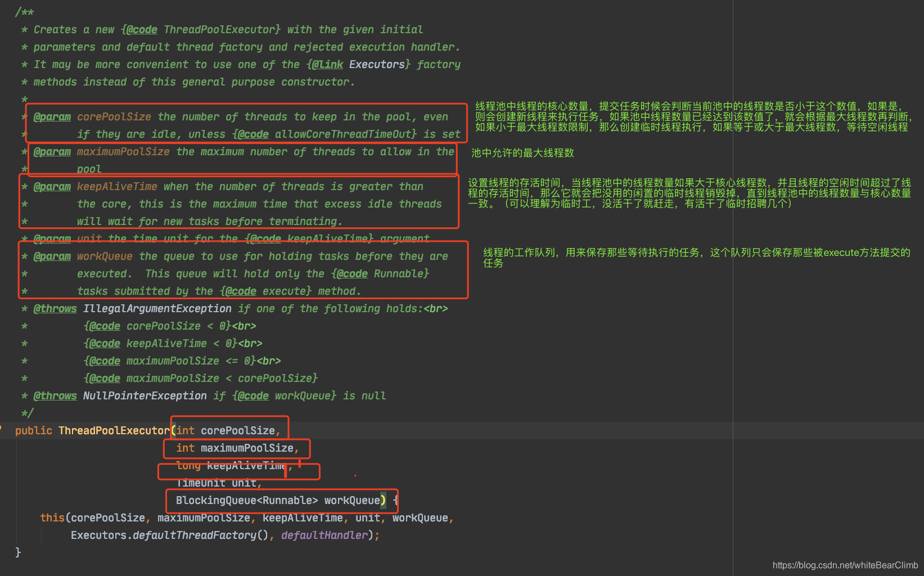
Task: Click the unit argument in the this() call
Action: pos(368,517)
